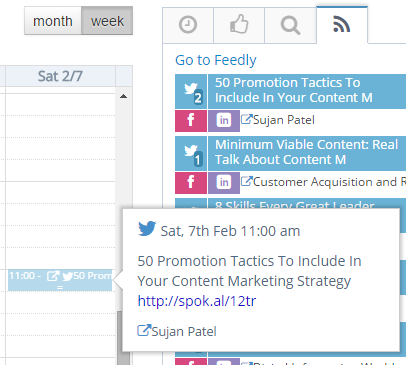Click Twitter icon on 50 Promotion Tactics
The width and height of the screenshot is (406, 365).
point(191,91)
